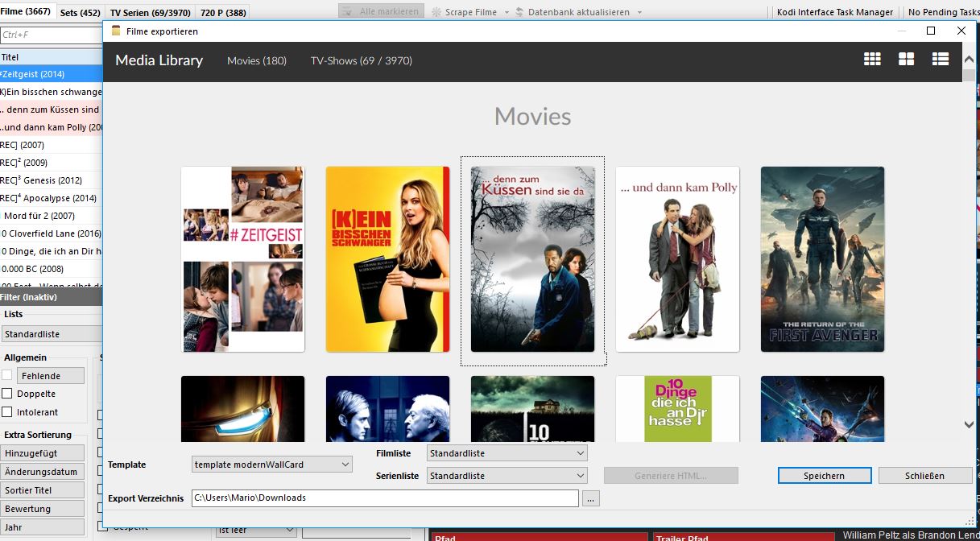Switch to the Filme (3667) tab
The height and width of the screenshot is (541, 980).
click(26, 12)
